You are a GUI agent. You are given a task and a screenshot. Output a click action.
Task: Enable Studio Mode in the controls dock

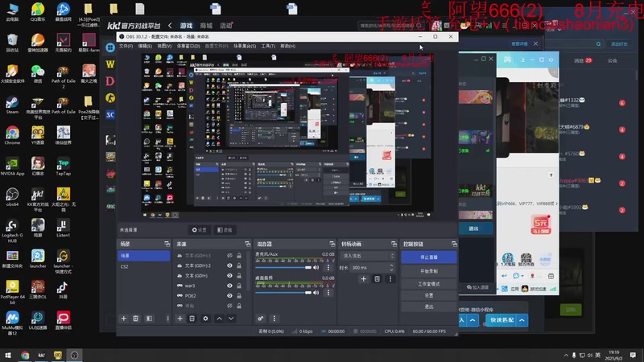[429, 284]
